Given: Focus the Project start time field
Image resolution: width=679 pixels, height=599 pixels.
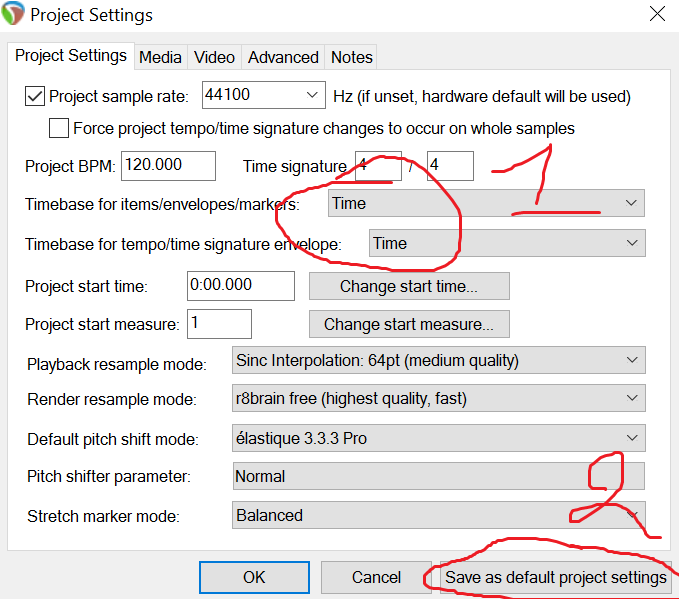Looking at the screenshot, I should [240, 286].
